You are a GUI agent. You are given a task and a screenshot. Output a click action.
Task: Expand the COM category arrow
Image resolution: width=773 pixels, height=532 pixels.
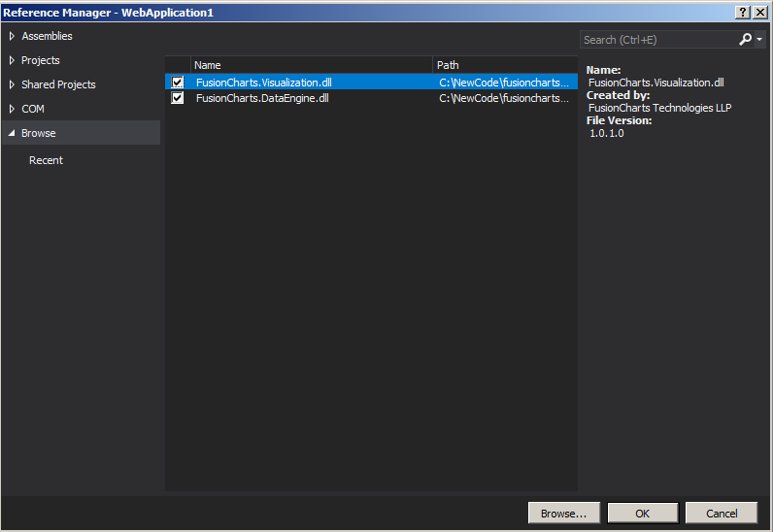click(x=12, y=109)
